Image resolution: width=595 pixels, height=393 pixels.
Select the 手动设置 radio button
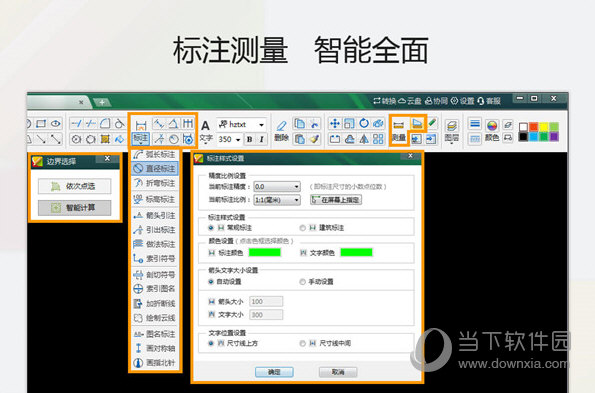302,281
